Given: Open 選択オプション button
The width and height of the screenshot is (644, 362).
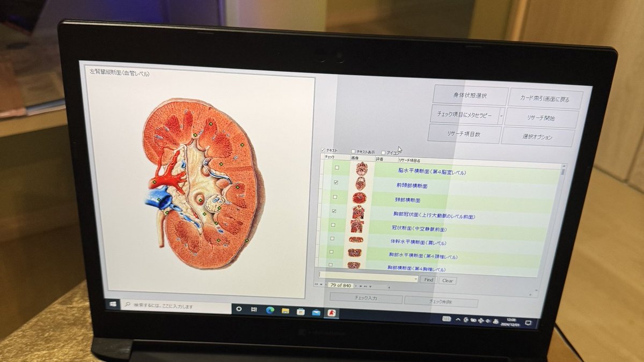Looking at the screenshot, I should coord(538,137).
